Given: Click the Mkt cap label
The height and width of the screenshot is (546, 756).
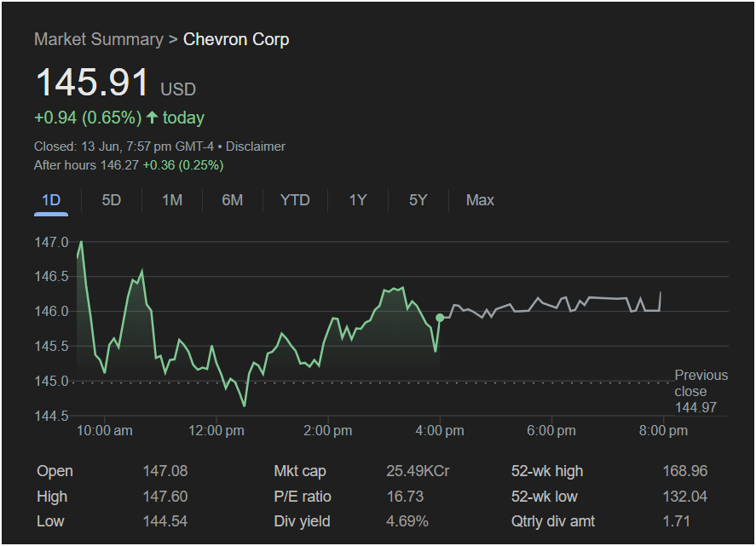Looking at the screenshot, I should (x=300, y=471).
